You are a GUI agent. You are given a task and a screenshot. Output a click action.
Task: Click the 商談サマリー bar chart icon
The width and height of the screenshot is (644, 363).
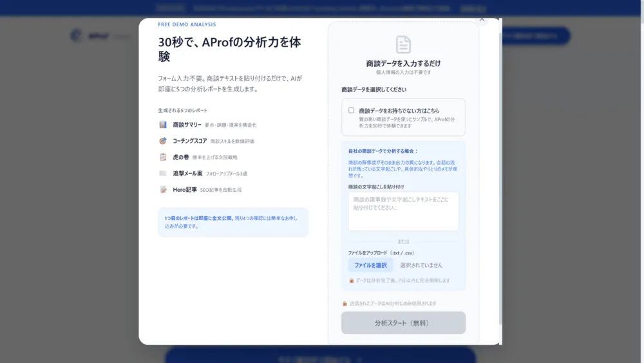coord(163,124)
